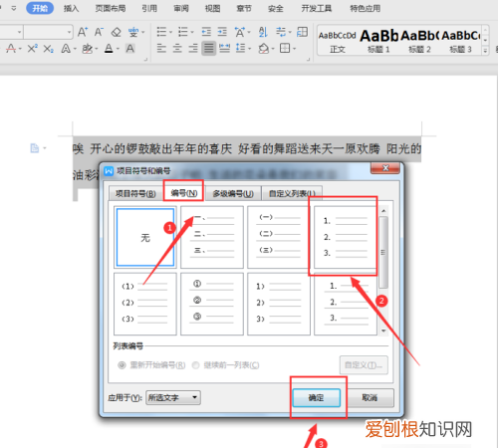The image size is (498, 448).
Task: Click the numbered list icon
Action: (183, 32)
